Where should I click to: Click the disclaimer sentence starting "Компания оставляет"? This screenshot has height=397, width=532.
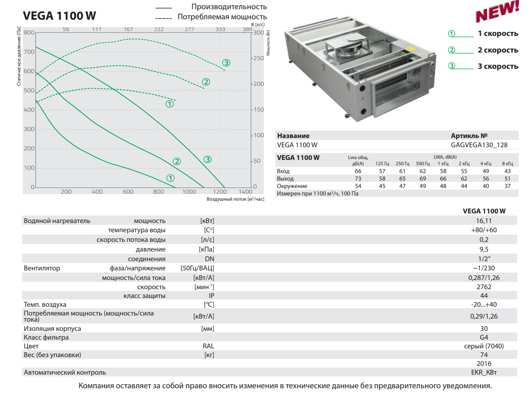coord(285,386)
